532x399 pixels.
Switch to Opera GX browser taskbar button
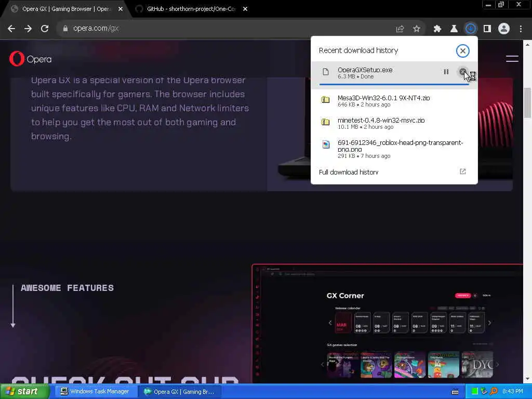pyautogui.click(x=180, y=392)
